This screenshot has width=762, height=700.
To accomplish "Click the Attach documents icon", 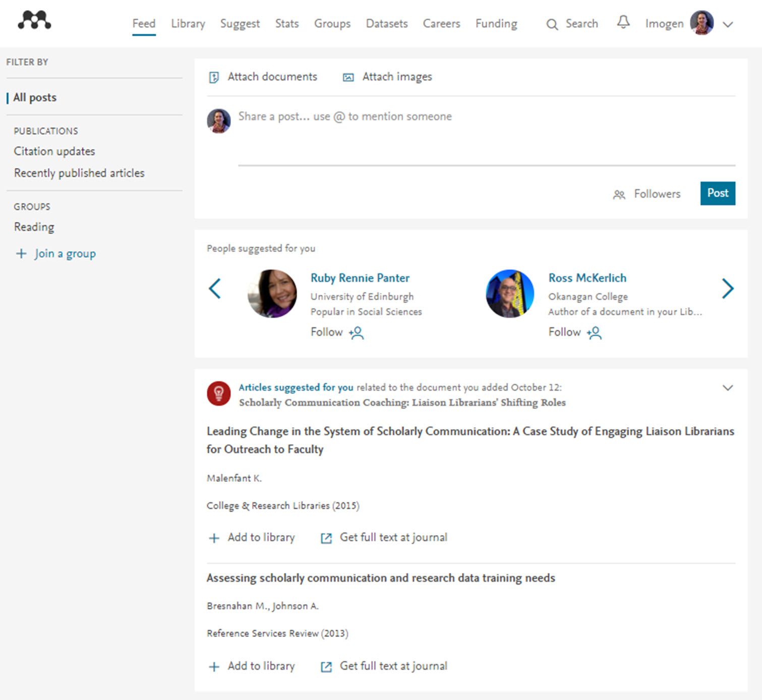I will click(x=214, y=77).
